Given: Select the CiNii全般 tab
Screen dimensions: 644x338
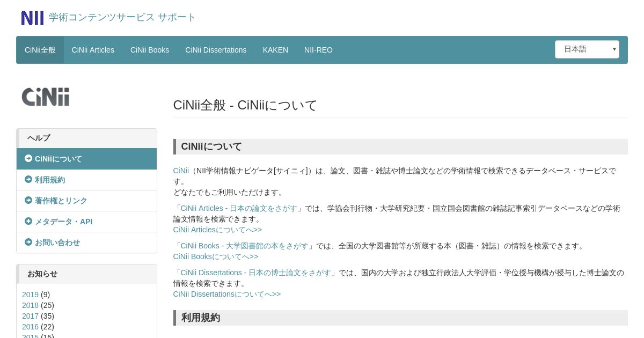Looking at the screenshot, I should click(x=40, y=50).
